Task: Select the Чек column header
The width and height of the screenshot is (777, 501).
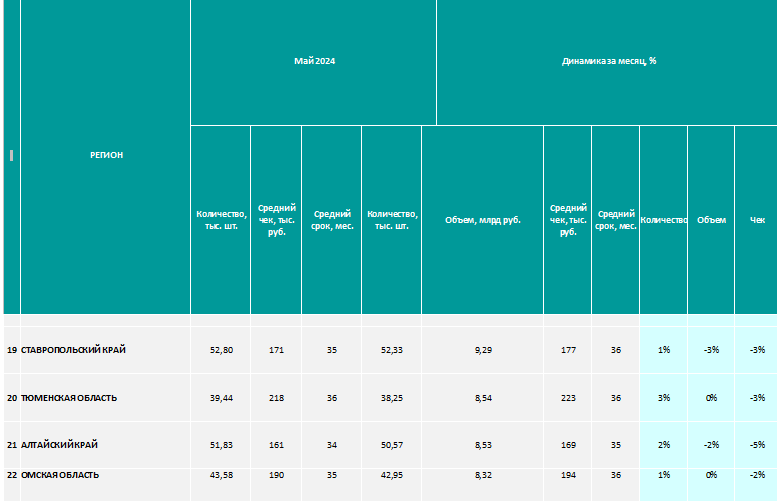Action: (756, 220)
